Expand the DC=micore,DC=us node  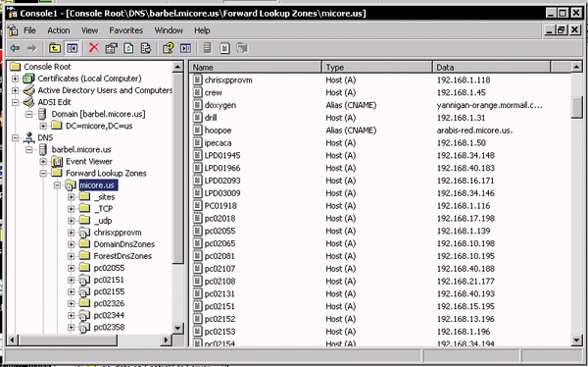pyautogui.click(x=43, y=126)
